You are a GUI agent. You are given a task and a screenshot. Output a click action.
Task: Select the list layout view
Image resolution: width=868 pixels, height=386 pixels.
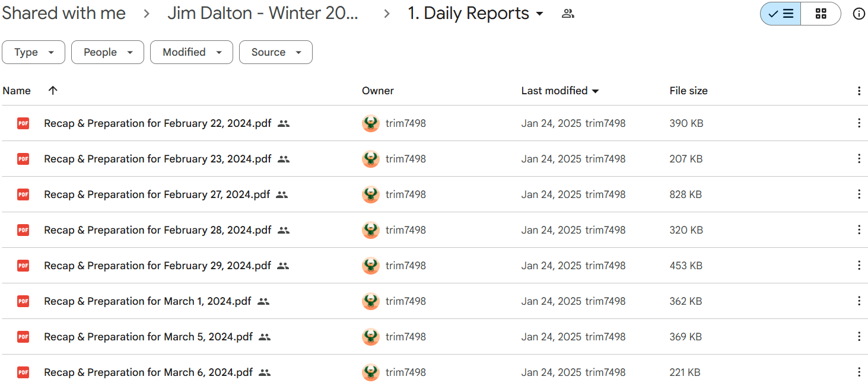781,14
